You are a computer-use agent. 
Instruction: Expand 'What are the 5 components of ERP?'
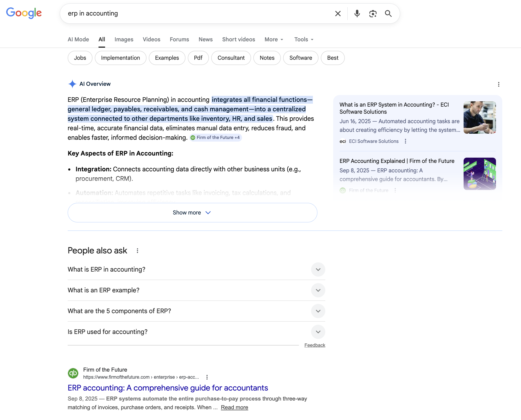[318, 311]
